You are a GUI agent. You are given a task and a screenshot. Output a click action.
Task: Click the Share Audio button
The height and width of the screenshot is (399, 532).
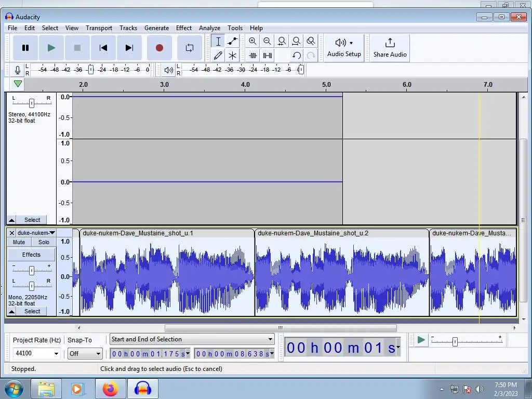(x=390, y=48)
